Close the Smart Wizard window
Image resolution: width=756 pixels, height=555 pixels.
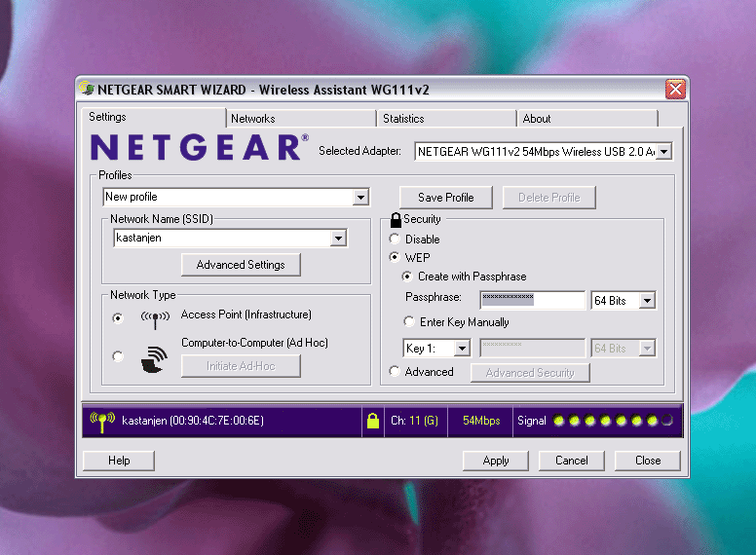point(675,90)
